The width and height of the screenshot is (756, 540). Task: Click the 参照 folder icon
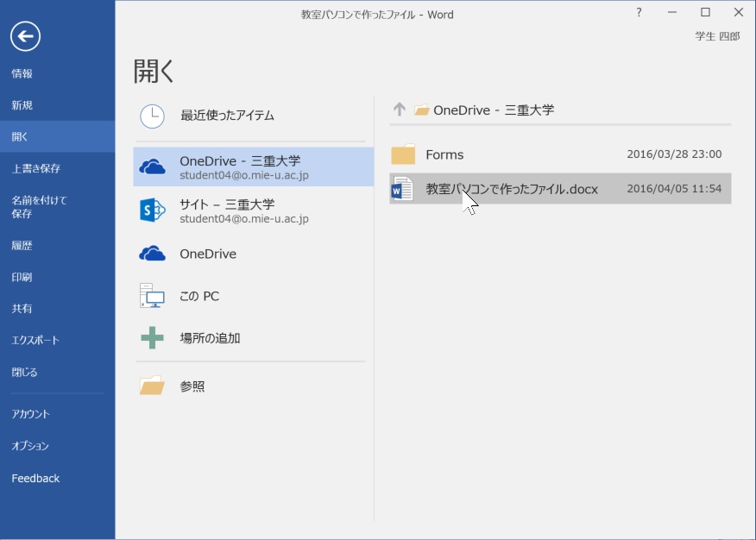point(153,386)
